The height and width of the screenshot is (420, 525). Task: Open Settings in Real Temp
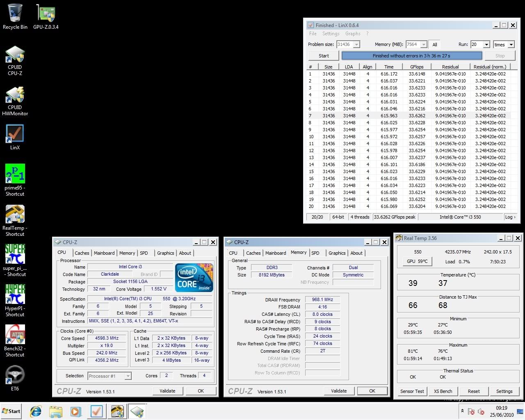[x=504, y=391]
